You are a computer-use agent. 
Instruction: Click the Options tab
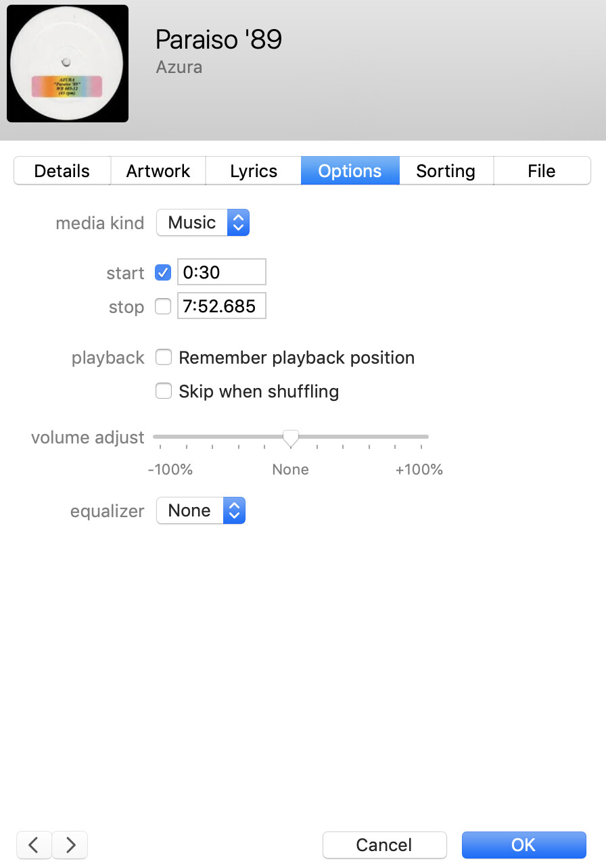350,171
